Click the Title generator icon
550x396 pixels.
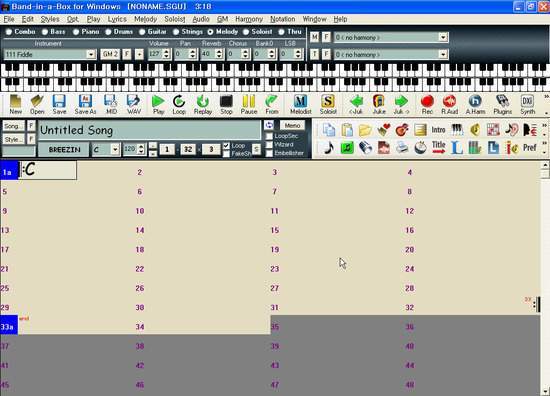[438, 148]
